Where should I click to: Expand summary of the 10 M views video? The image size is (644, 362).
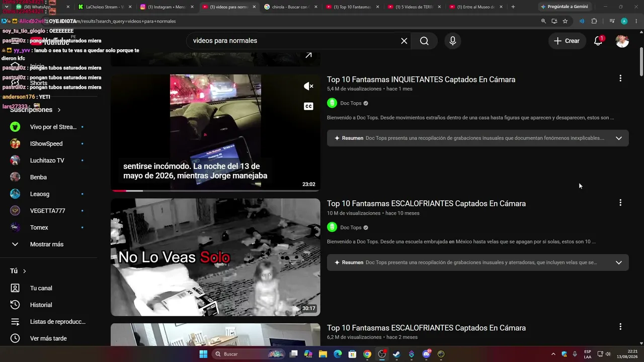pos(619,262)
